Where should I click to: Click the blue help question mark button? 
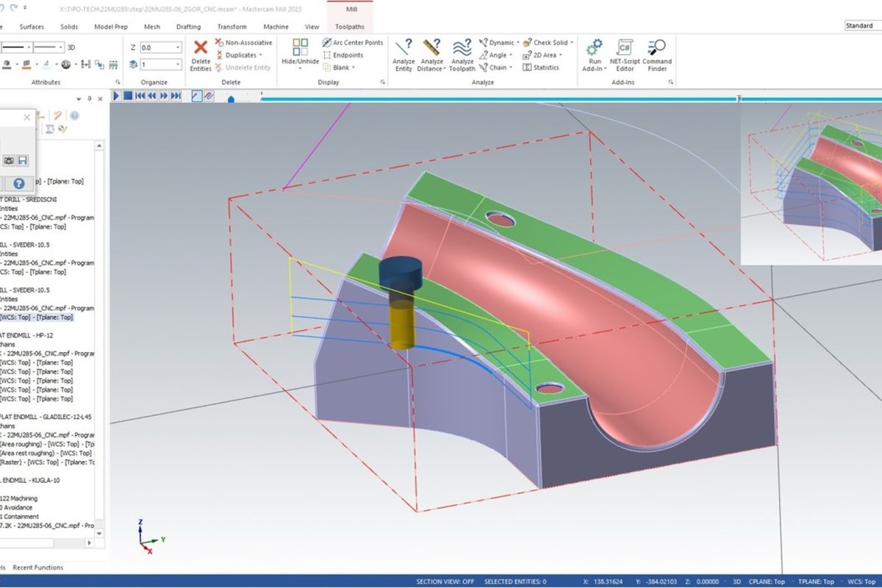(x=19, y=184)
